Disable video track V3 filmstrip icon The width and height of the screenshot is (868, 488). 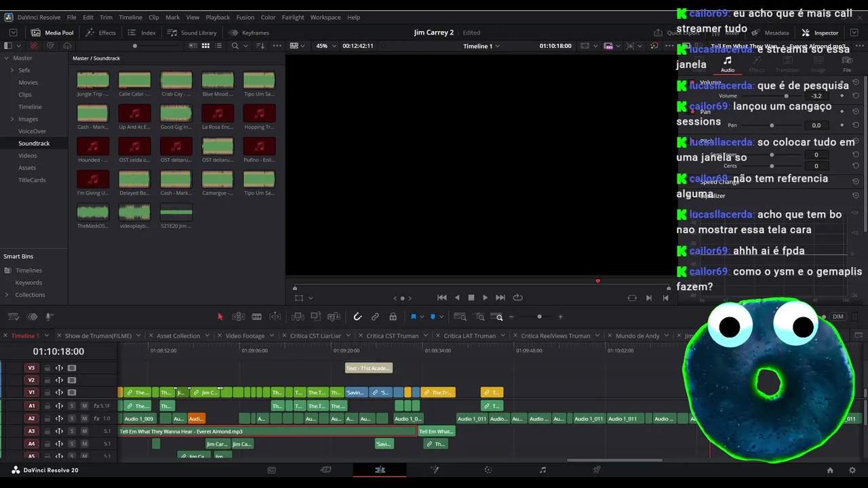(x=72, y=368)
